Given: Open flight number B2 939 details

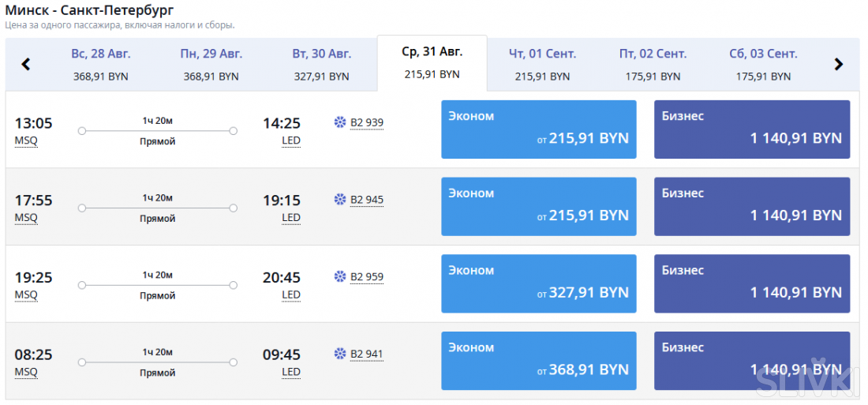Looking at the screenshot, I should [x=367, y=122].
